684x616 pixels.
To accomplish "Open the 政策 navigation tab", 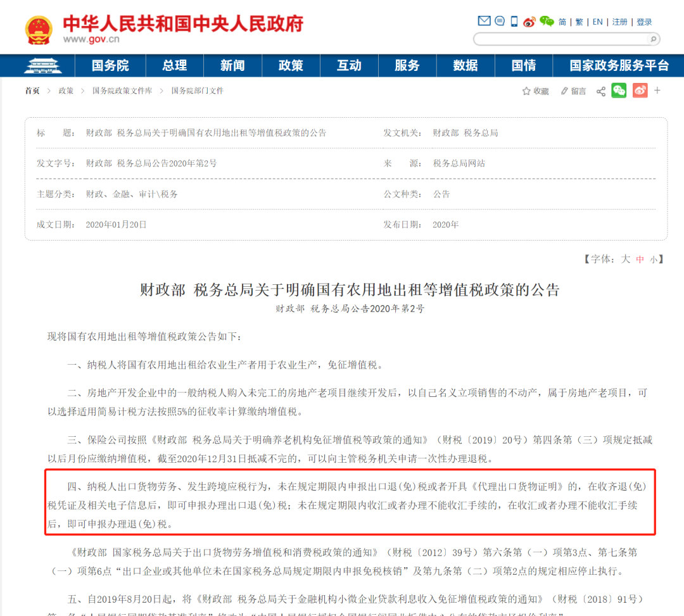I will (291, 65).
